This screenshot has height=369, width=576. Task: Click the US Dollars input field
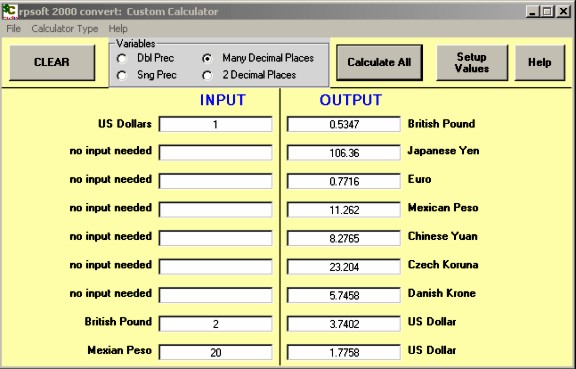point(215,124)
